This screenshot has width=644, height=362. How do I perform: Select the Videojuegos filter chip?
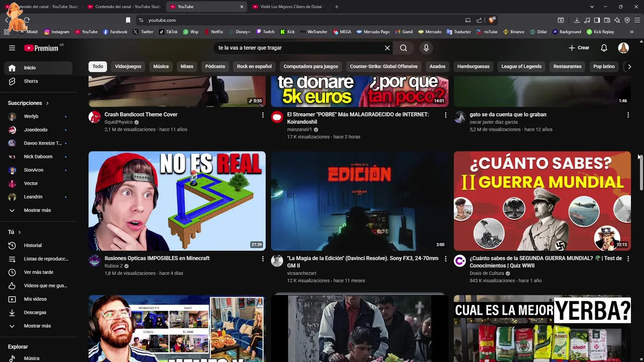[128, 66]
